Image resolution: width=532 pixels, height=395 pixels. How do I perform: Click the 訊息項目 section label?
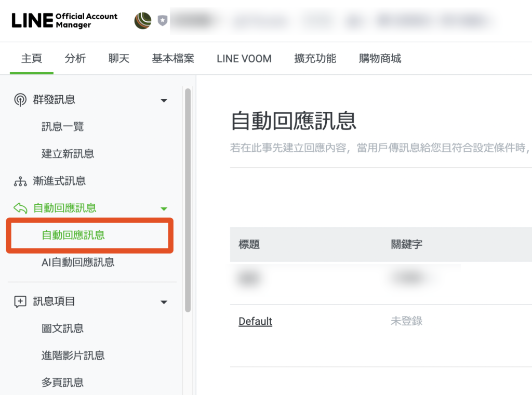(54, 301)
